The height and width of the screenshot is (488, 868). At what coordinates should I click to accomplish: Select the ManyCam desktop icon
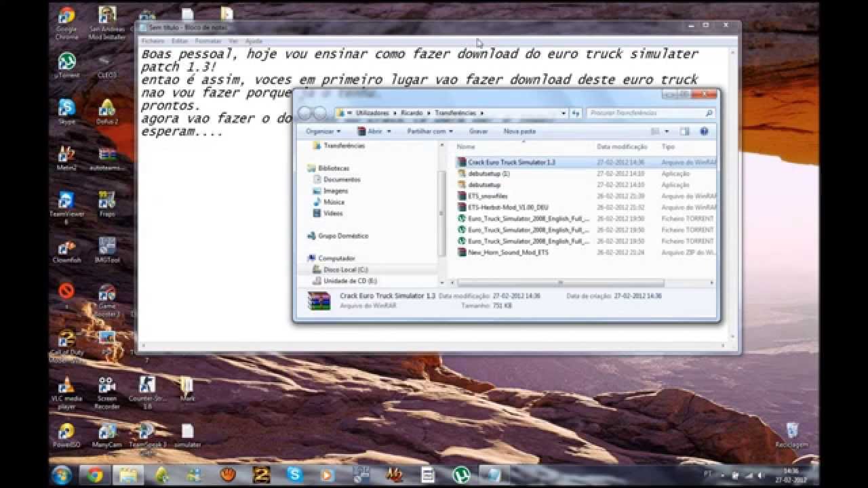pyautogui.click(x=107, y=435)
